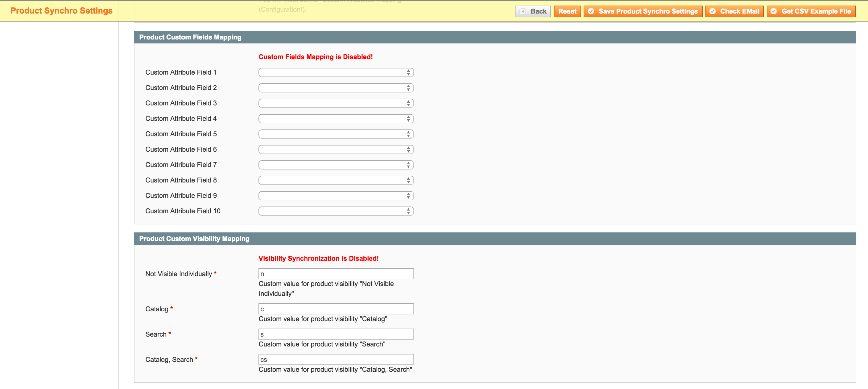This screenshot has height=389, width=868.
Task: Click the Custom value for product visibility "Search" hint
Action: pyautogui.click(x=322, y=344)
